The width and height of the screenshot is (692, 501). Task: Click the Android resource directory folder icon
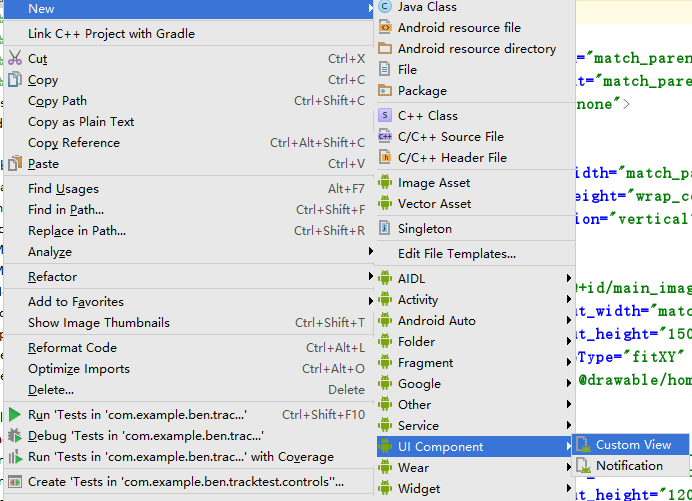385,49
